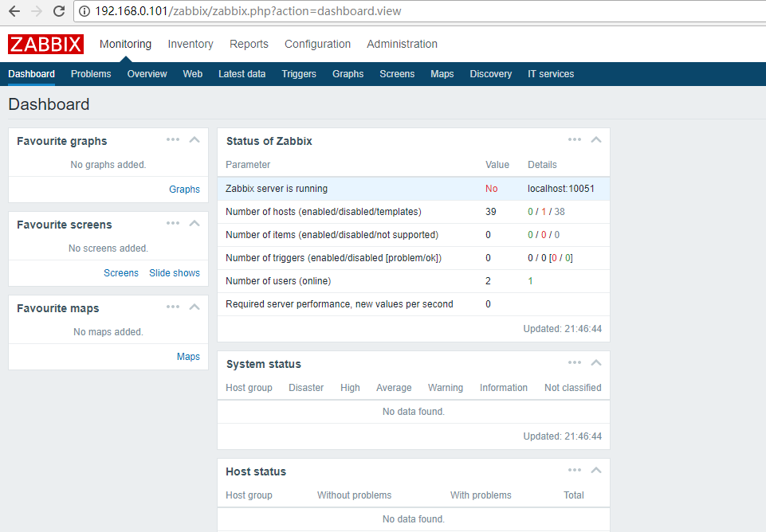The width and height of the screenshot is (766, 532).
Task: Click the Number of users (online) row
Action: pyautogui.click(x=413, y=281)
